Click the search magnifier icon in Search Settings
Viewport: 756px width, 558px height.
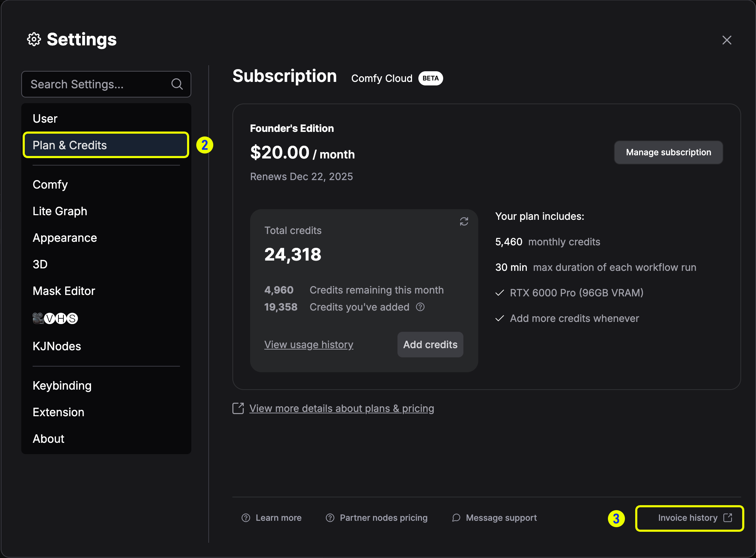[x=177, y=84]
